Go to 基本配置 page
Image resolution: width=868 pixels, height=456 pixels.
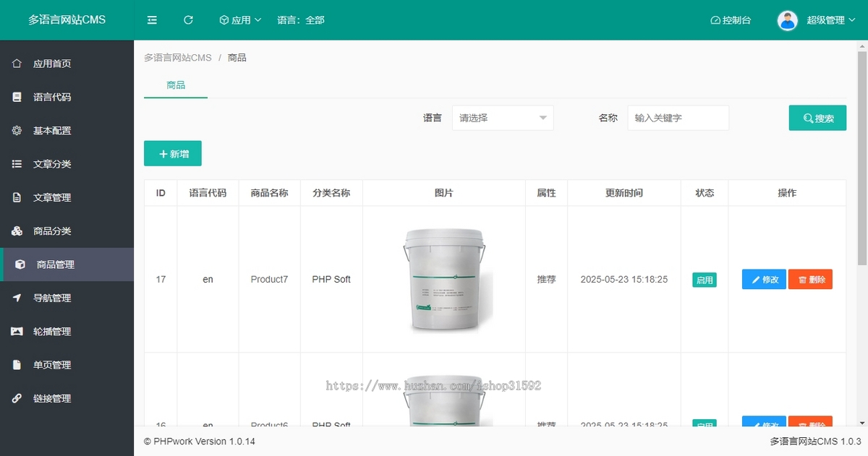click(67, 131)
